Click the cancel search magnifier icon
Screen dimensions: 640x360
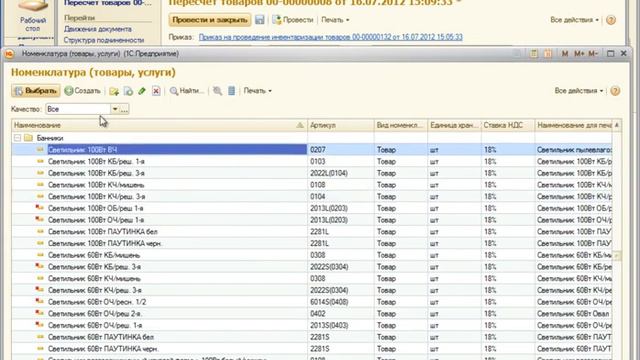tap(218, 91)
